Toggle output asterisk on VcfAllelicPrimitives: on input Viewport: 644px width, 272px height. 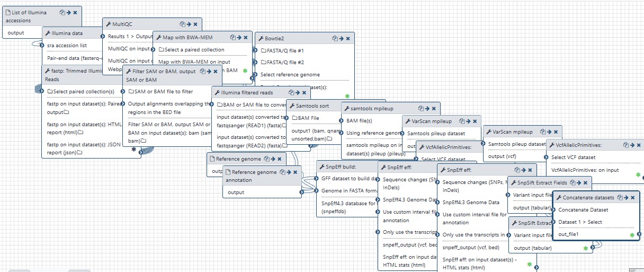coord(638,174)
